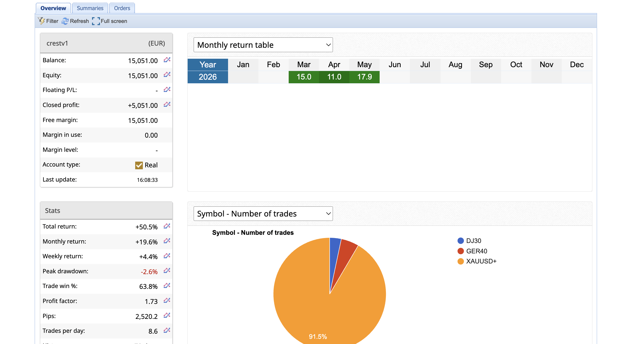The image size is (644, 344).
Task: Open chart icon next to Floating P/L
Action: point(167,90)
